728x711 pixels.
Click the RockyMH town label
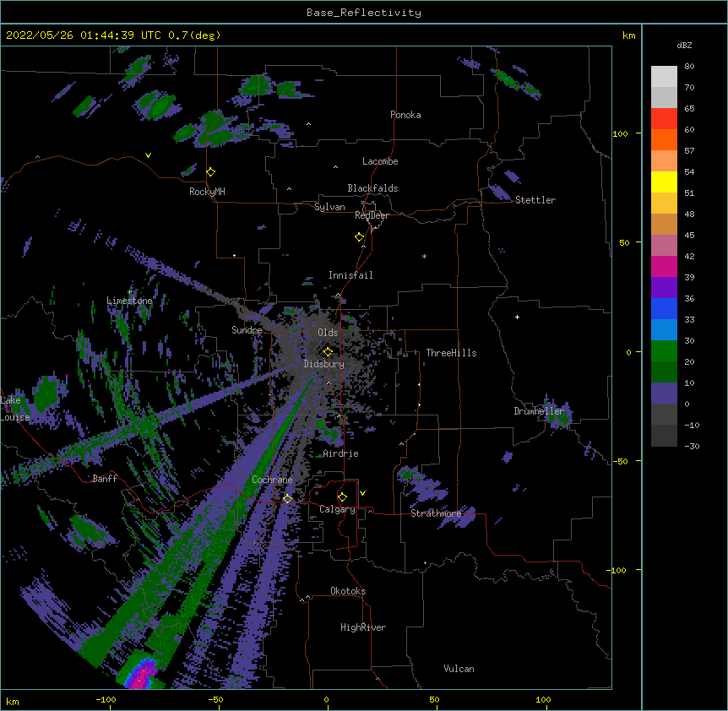(x=207, y=192)
